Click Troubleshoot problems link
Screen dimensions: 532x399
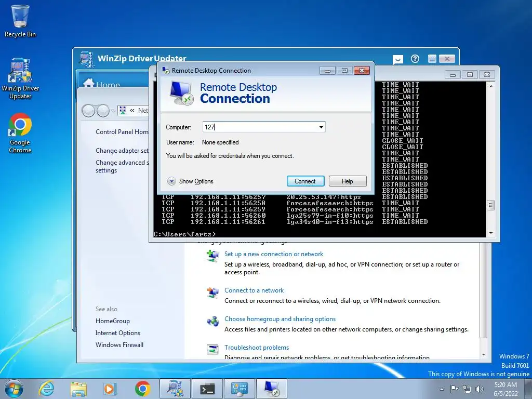(x=257, y=348)
